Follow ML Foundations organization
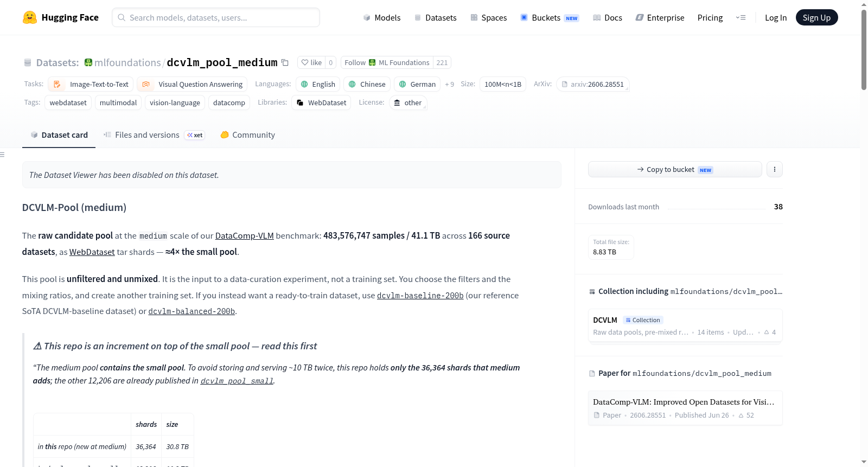The height and width of the screenshot is (467, 868). 387,62
